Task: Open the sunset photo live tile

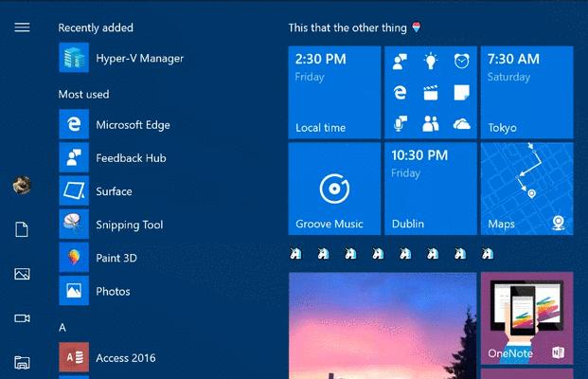Action: pos(383,326)
